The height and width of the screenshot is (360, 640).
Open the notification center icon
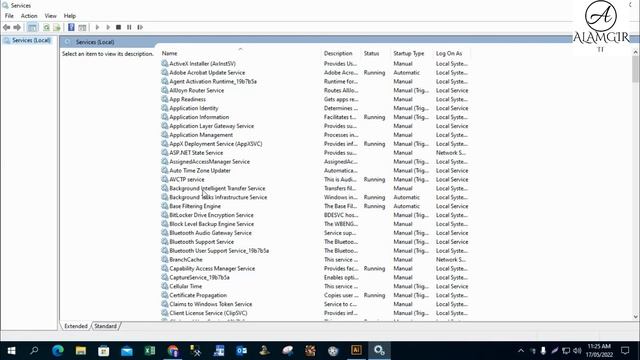[625, 351]
